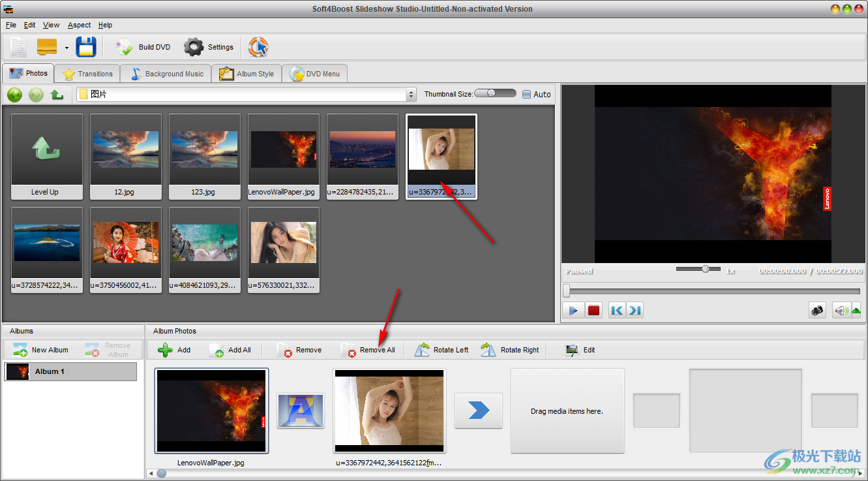Open the File menu
This screenshot has width=868, height=481.
point(11,25)
